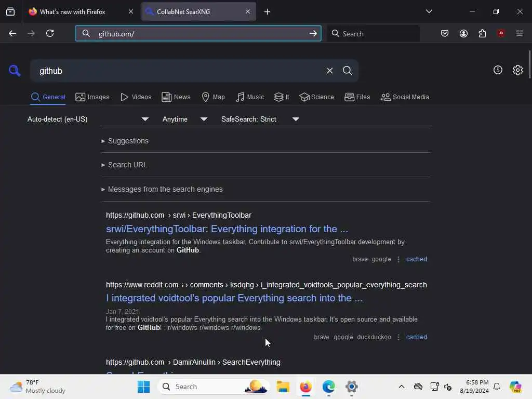This screenshot has width=532, height=399.
Task: Open the Anytime time range dropdown
Action: pyautogui.click(x=184, y=119)
